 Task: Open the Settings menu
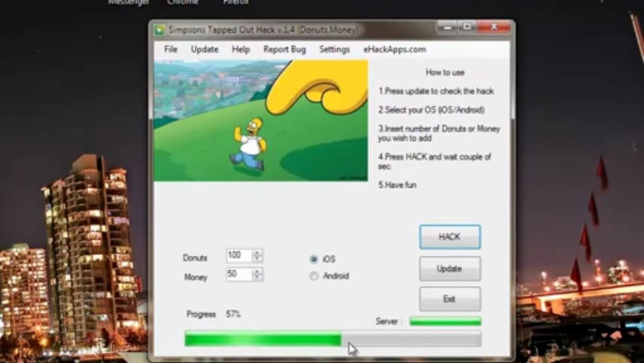334,49
